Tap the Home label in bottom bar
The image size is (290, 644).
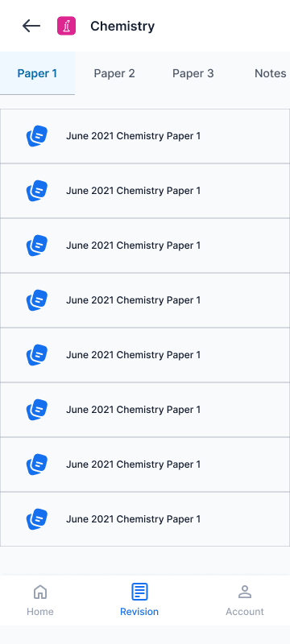39,612
